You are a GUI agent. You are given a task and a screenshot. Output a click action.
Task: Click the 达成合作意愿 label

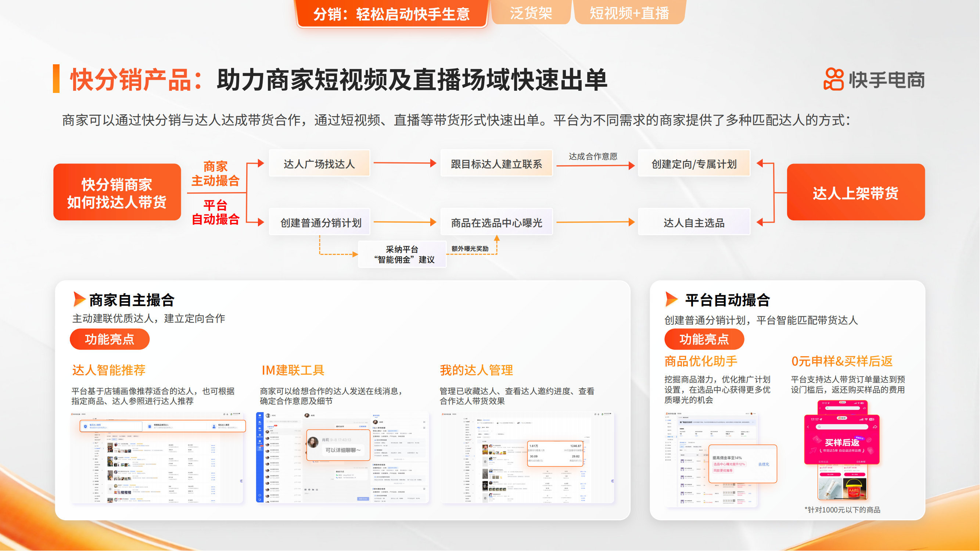point(593,156)
